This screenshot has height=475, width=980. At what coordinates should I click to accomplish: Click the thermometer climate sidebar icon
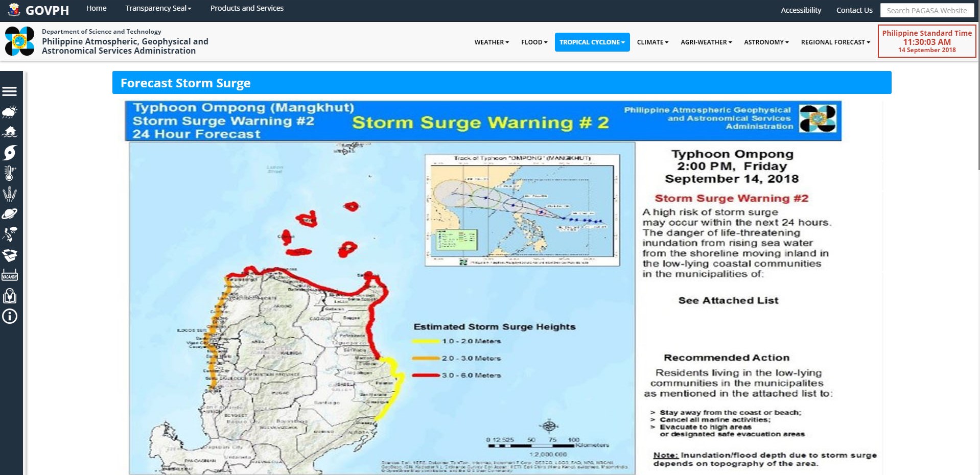tap(10, 174)
